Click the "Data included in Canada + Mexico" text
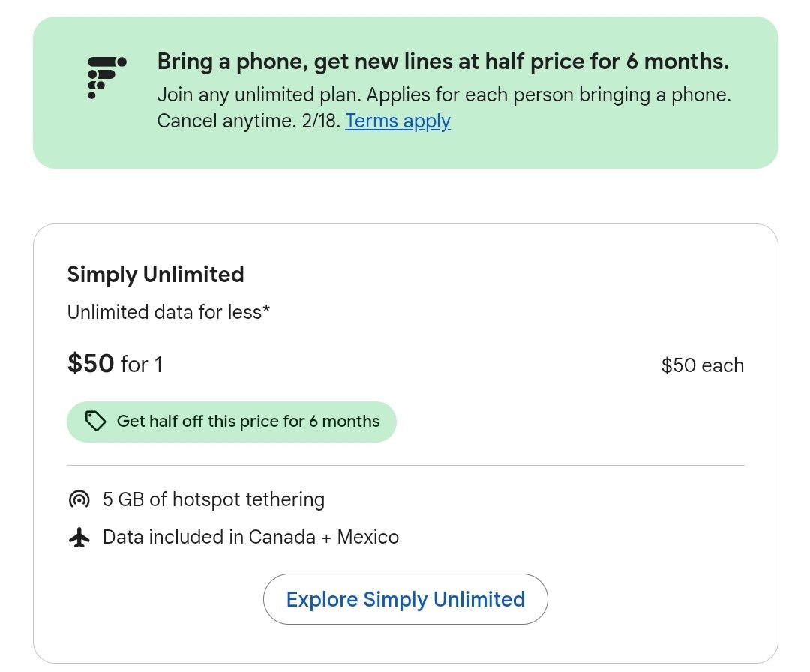The image size is (810, 672). click(x=250, y=538)
